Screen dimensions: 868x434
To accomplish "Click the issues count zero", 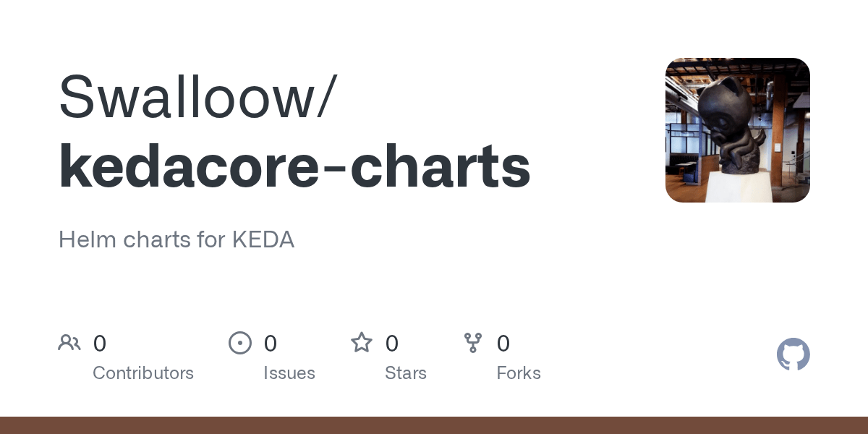I will pyautogui.click(x=271, y=344).
